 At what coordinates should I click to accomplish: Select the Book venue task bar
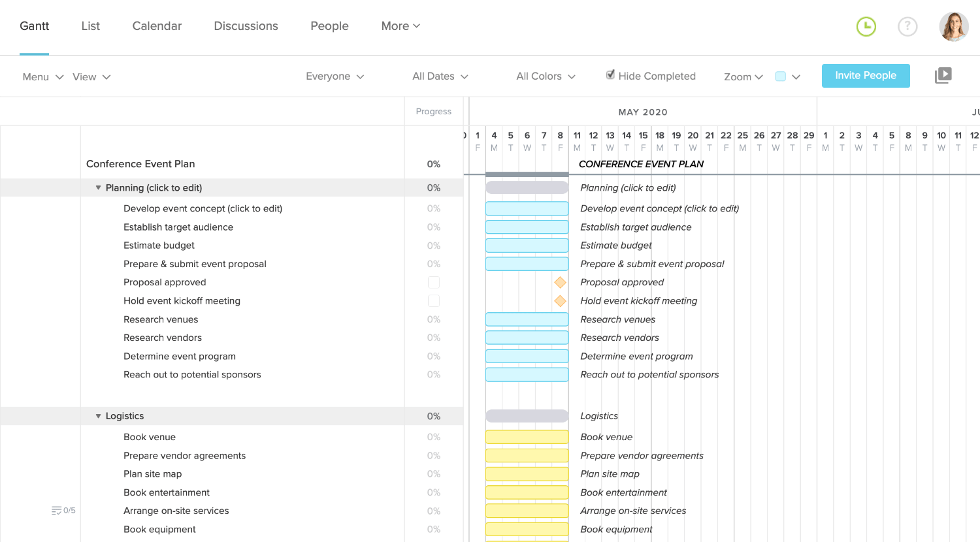pos(527,436)
